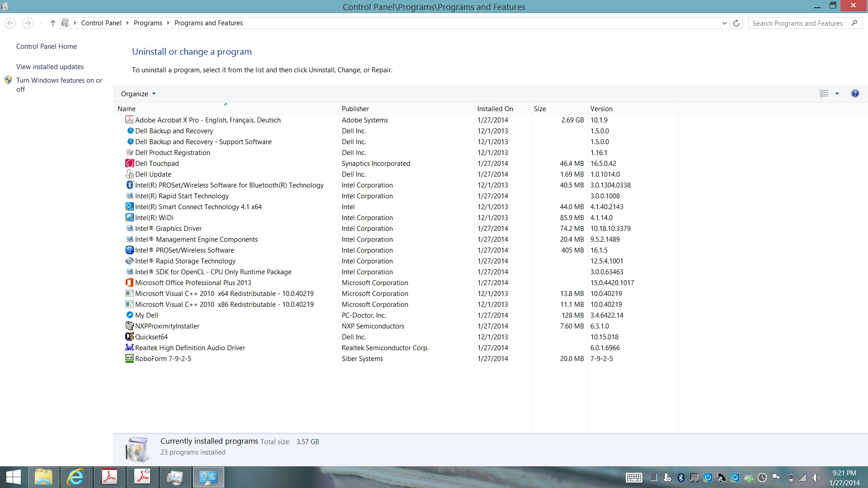Sort by the Name column header
Image resolution: width=868 pixels, height=488 pixels.
coord(226,108)
